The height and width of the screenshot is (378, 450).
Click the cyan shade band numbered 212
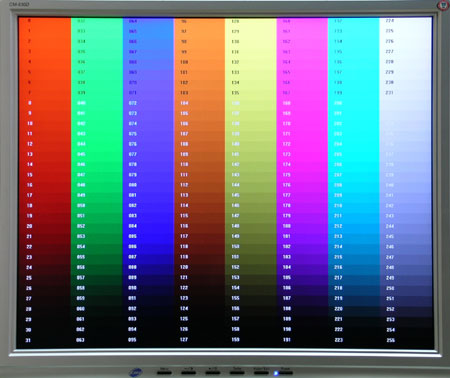tap(354, 226)
